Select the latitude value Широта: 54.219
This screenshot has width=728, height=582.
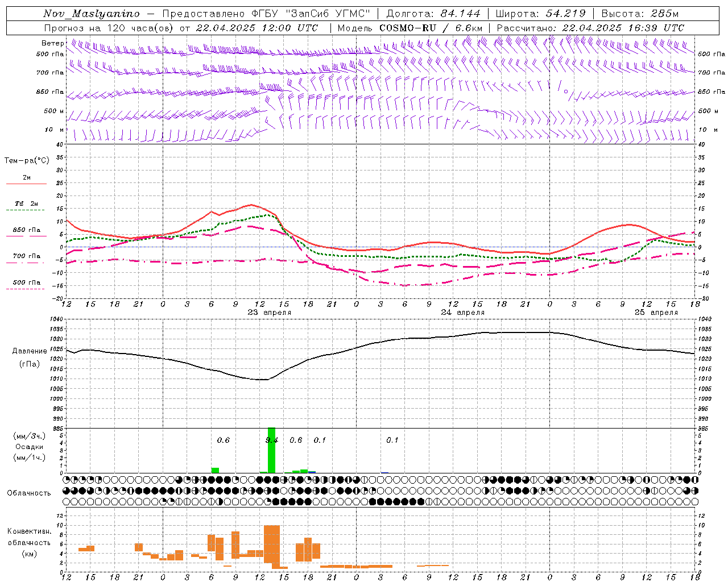[x=540, y=14]
